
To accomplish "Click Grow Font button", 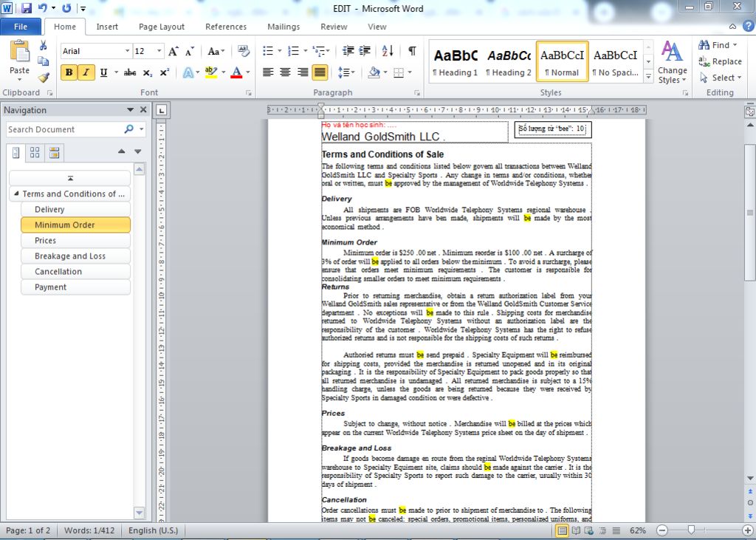I will pos(173,51).
